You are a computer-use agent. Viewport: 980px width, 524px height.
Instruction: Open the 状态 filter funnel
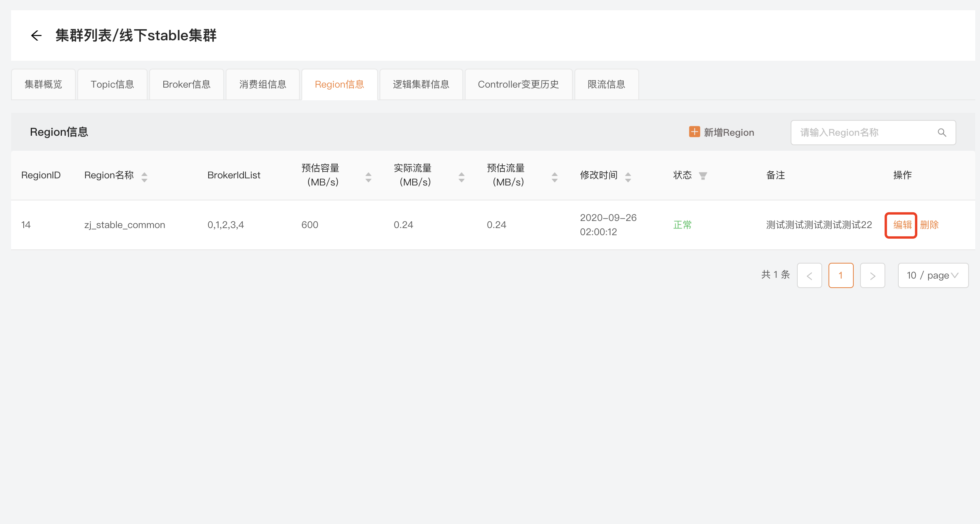pos(703,176)
